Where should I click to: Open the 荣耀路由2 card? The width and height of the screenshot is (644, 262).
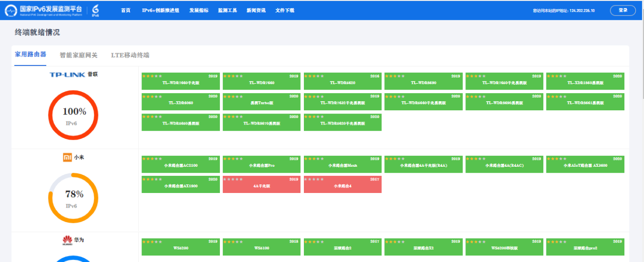click(x=343, y=247)
